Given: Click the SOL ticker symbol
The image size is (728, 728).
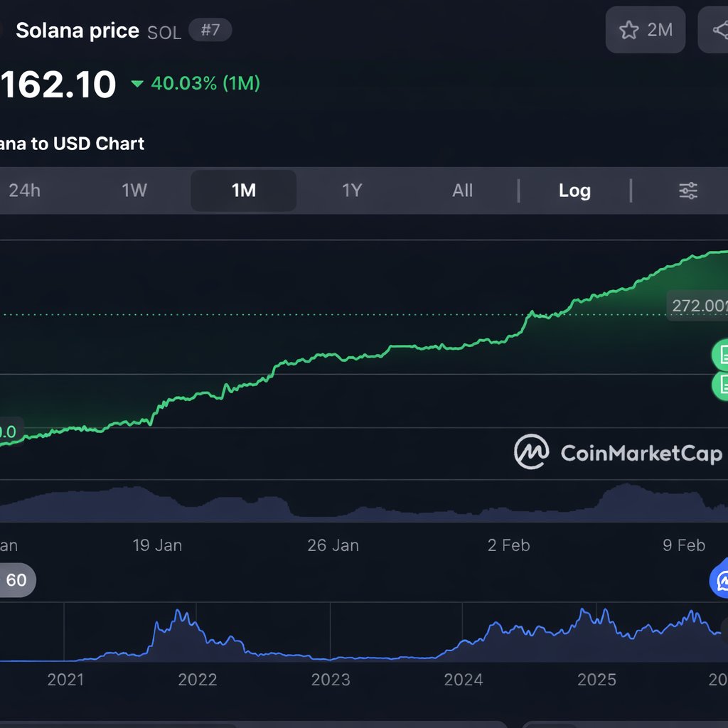Looking at the screenshot, I should pyautogui.click(x=164, y=33).
